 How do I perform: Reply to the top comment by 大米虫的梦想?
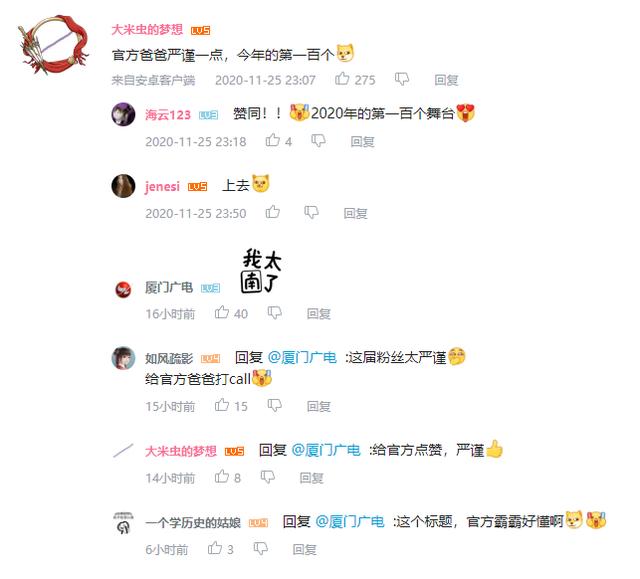pyautogui.click(x=446, y=80)
